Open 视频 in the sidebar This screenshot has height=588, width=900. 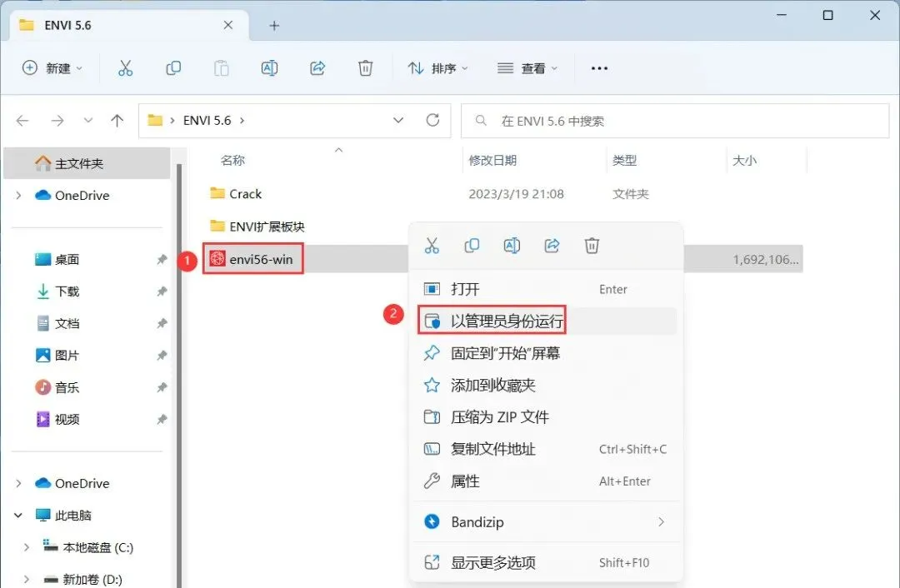(x=67, y=419)
